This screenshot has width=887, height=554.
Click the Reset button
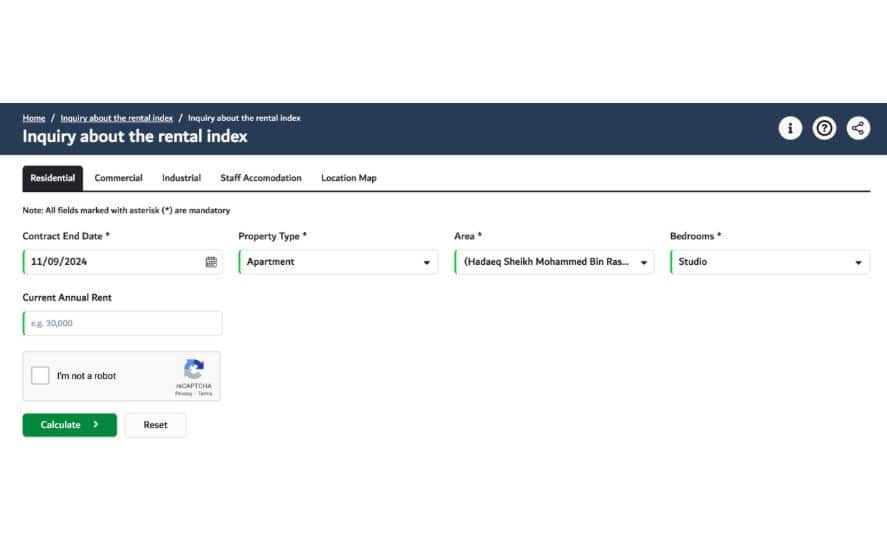click(x=155, y=425)
